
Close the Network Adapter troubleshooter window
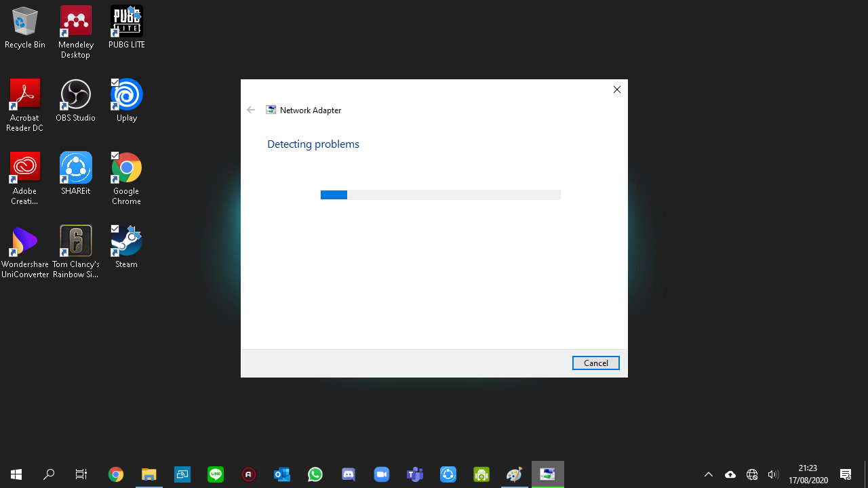point(617,89)
